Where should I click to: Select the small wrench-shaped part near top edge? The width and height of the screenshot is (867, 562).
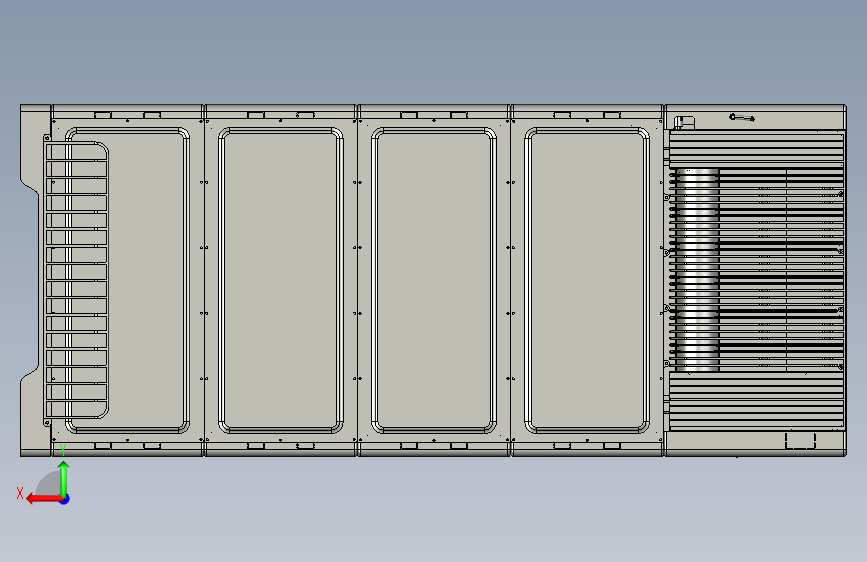742,117
